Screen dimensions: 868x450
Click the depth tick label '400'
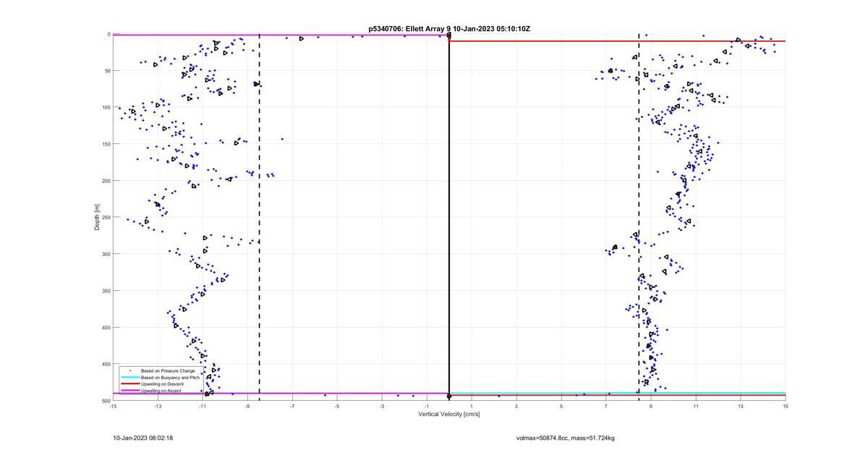pyautogui.click(x=106, y=327)
